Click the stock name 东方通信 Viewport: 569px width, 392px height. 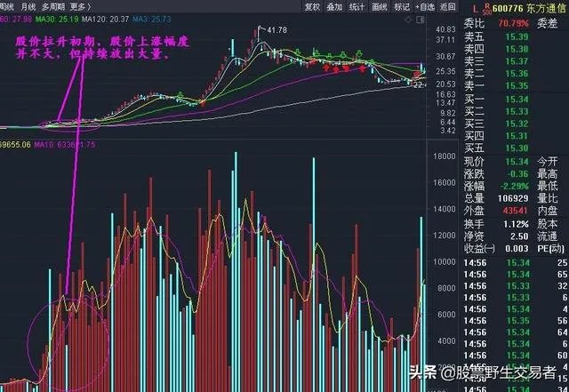pos(547,8)
